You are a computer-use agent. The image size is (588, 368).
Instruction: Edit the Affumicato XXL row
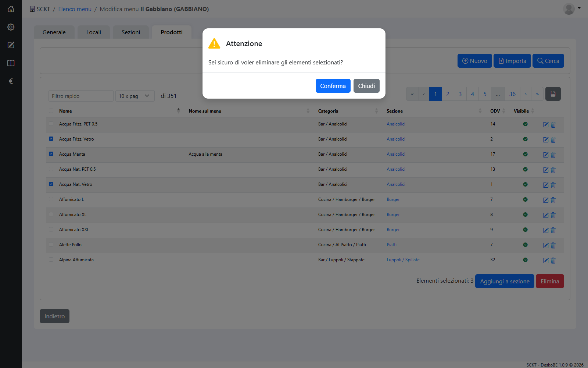(x=546, y=230)
